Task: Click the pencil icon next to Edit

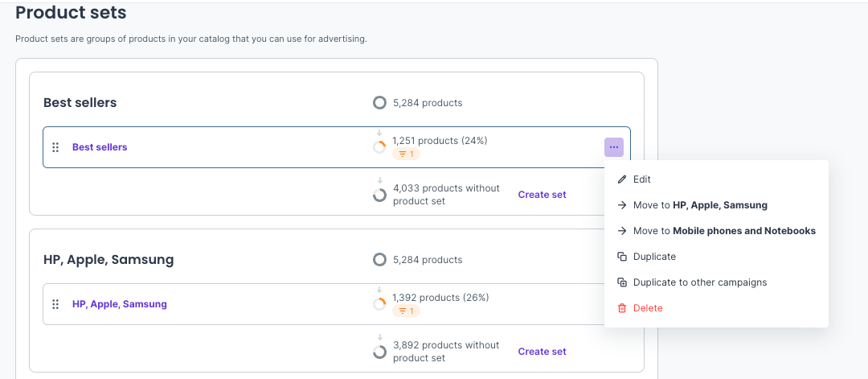Action: pyautogui.click(x=621, y=179)
